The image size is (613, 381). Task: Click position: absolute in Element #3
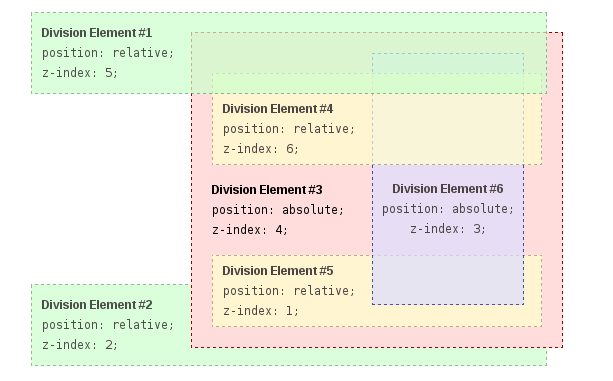278,210
